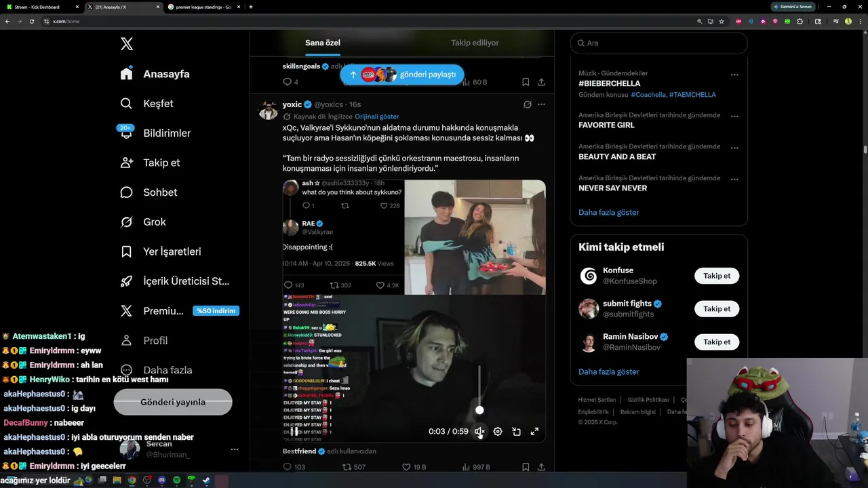Viewport: 868px width, 488px height.
Task: Share the skillsngoals post
Action: pyautogui.click(x=541, y=82)
